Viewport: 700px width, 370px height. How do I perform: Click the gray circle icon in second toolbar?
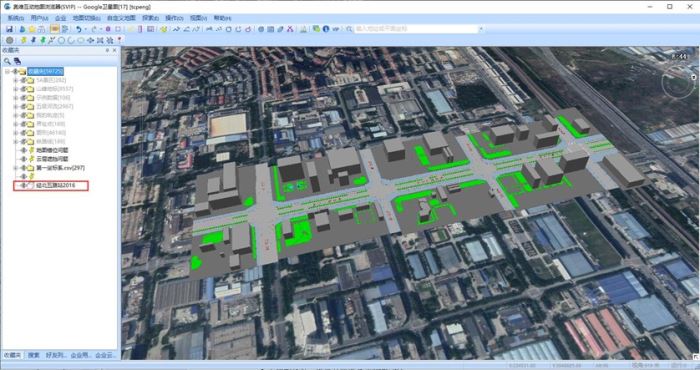(x=9, y=40)
